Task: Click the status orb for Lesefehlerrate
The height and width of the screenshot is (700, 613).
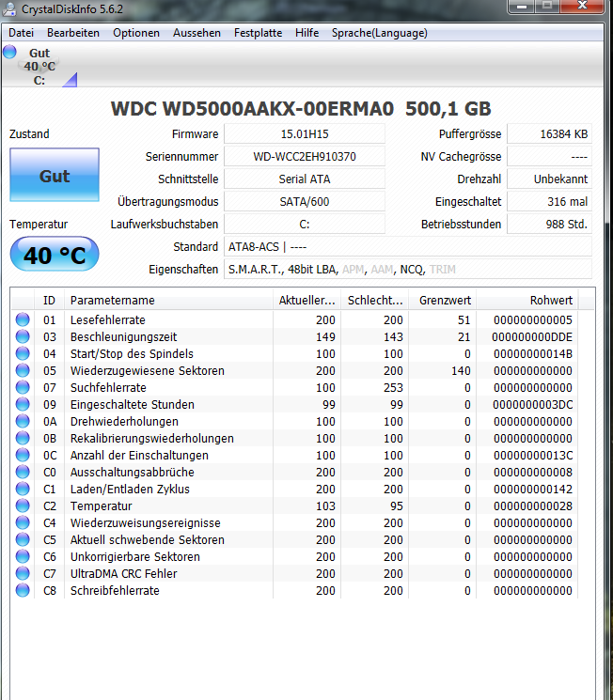Action: pos(23,319)
